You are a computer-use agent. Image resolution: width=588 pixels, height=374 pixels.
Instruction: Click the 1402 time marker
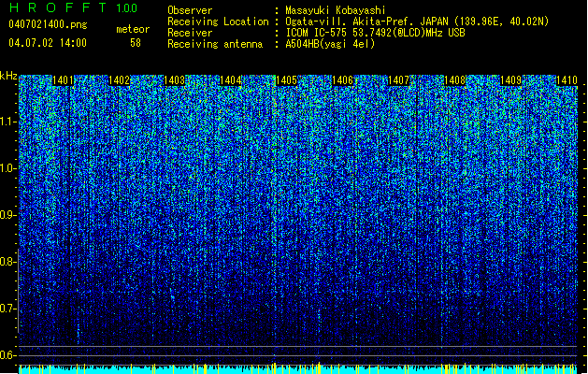pos(119,80)
